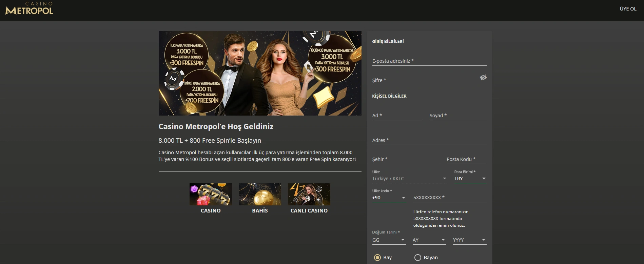Click the Şehir city field
This screenshot has height=264, width=644.
pos(406,159)
